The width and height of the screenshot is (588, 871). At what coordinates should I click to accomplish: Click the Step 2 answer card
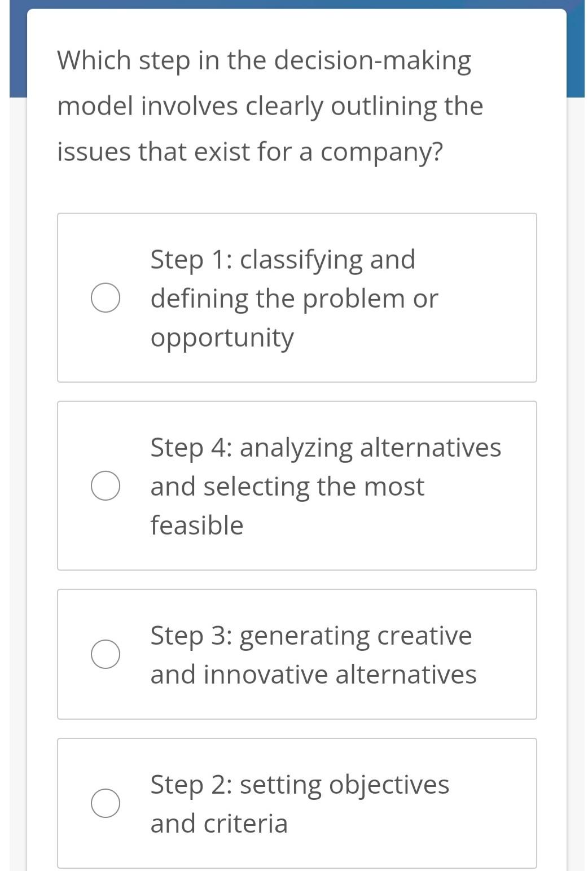click(296, 803)
